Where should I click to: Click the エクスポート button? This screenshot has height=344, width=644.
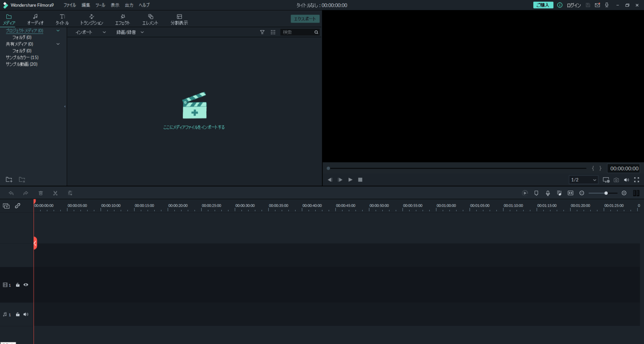(305, 19)
